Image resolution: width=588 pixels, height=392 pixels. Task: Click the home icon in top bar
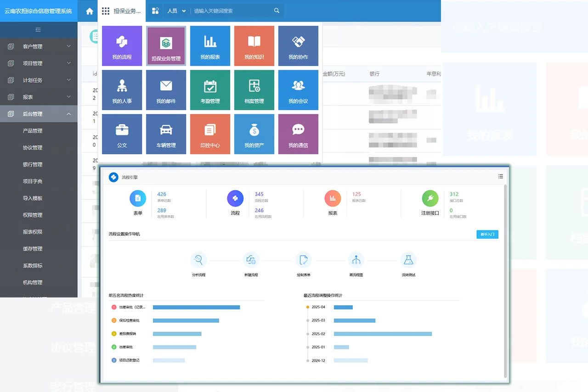tap(90, 11)
